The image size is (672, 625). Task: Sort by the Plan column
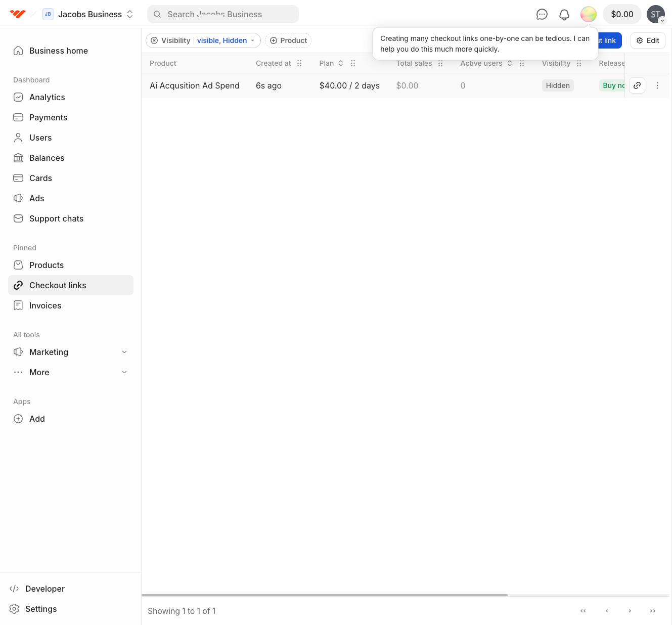pos(341,63)
